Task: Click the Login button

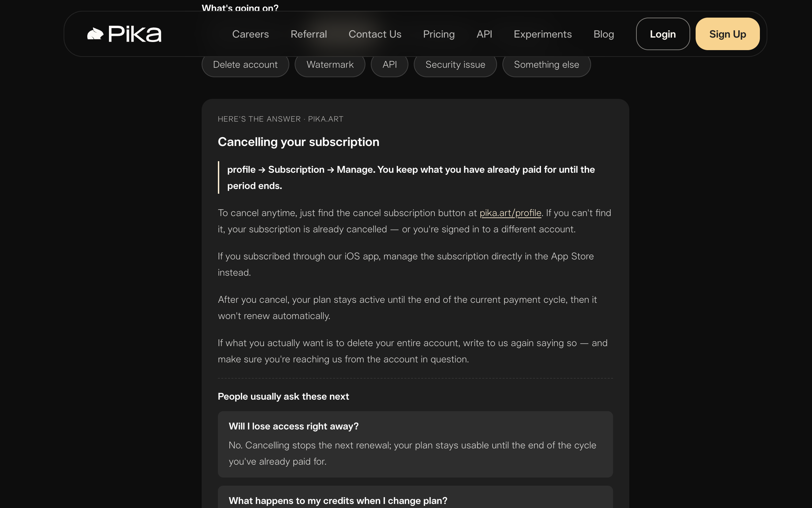Action: (x=663, y=34)
